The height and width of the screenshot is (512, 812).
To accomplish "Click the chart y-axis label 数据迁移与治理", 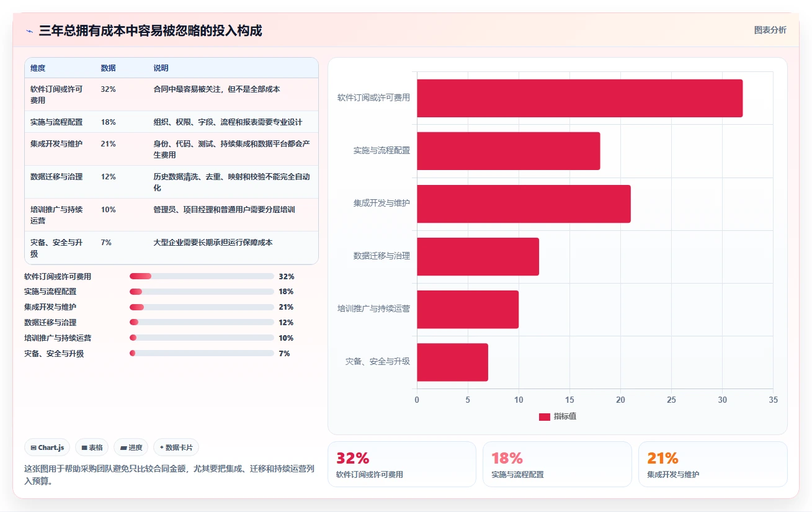I will click(381, 256).
